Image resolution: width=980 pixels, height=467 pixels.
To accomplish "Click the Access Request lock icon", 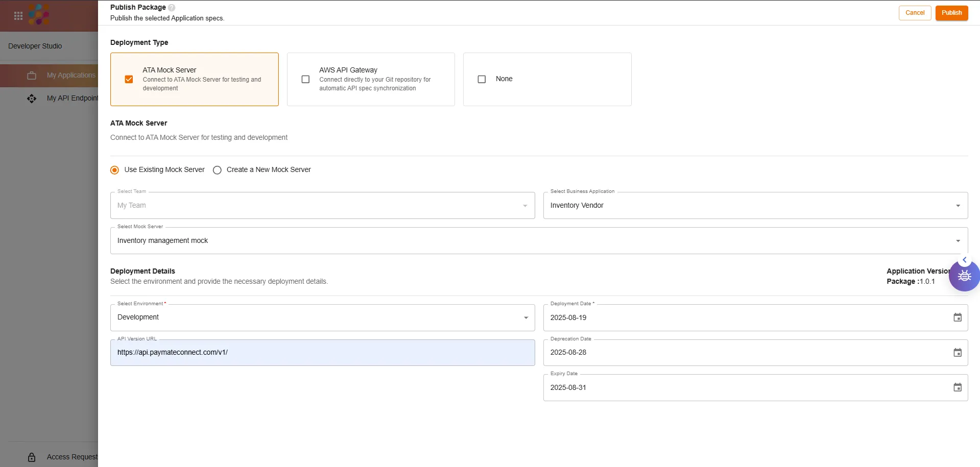I will (x=32, y=457).
